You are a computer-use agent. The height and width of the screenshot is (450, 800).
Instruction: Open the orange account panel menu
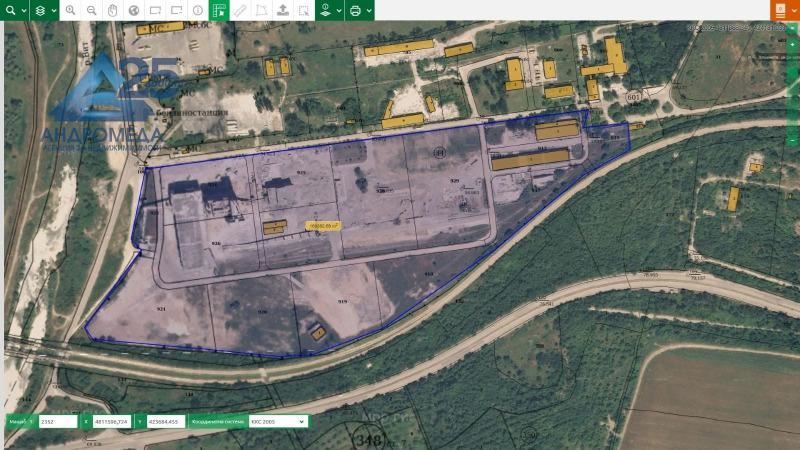tap(779, 10)
